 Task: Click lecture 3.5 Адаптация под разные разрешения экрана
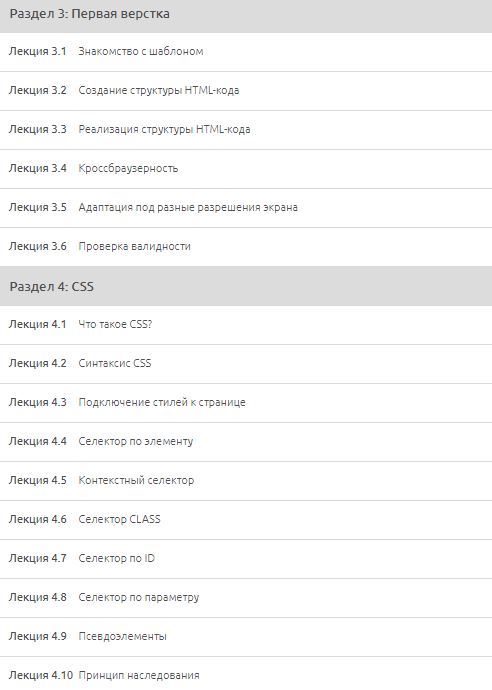click(246, 208)
